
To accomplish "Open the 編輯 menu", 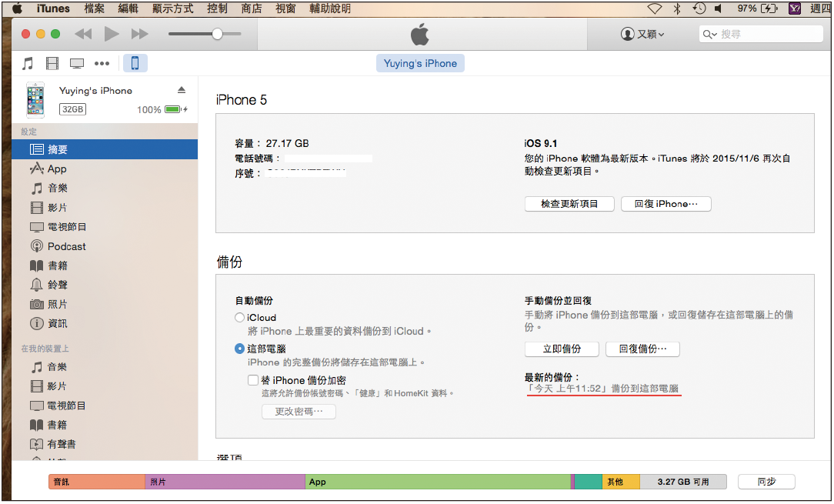I will [x=128, y=8].
